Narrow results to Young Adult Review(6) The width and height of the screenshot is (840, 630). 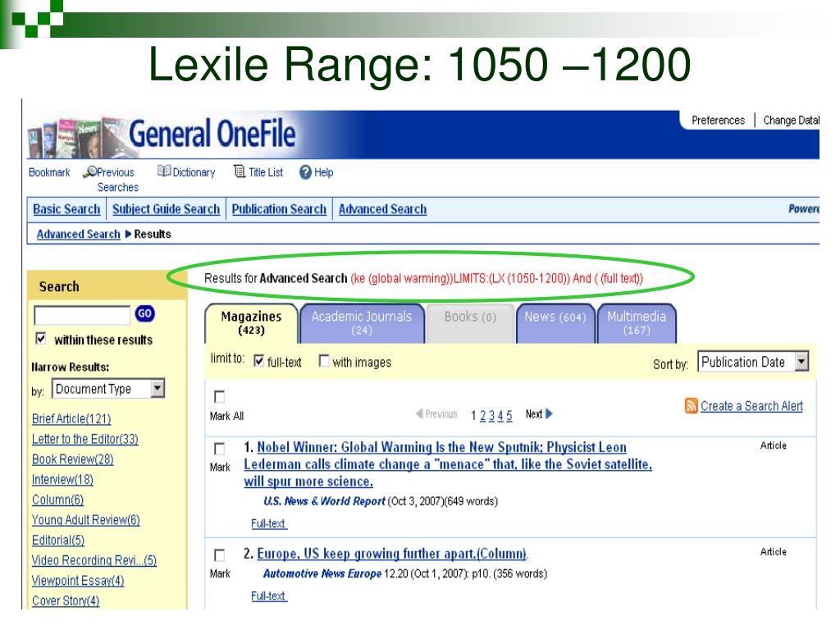point(85,520)
